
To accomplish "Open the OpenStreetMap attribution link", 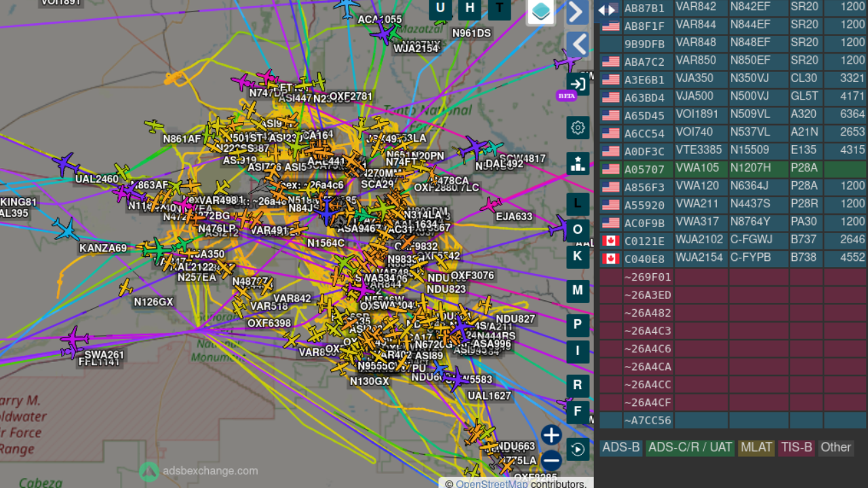I will tap(492, 484).
